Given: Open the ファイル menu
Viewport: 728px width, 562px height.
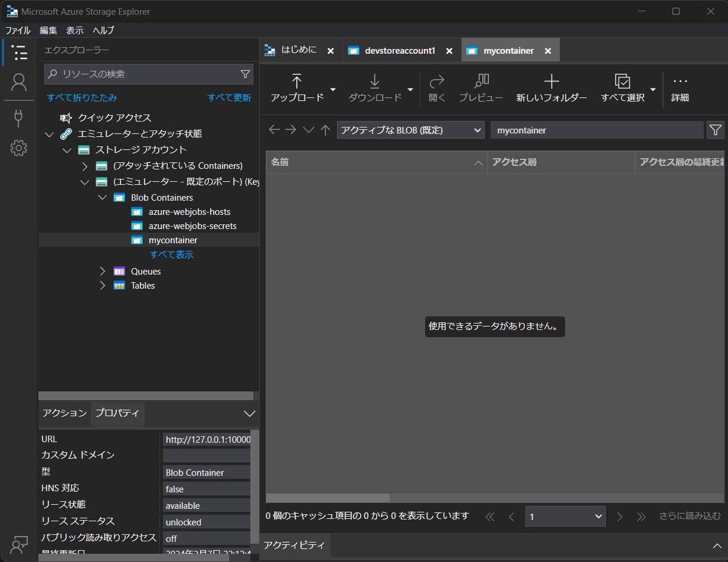Looking at the screenshot, I should tap(18, 30).
